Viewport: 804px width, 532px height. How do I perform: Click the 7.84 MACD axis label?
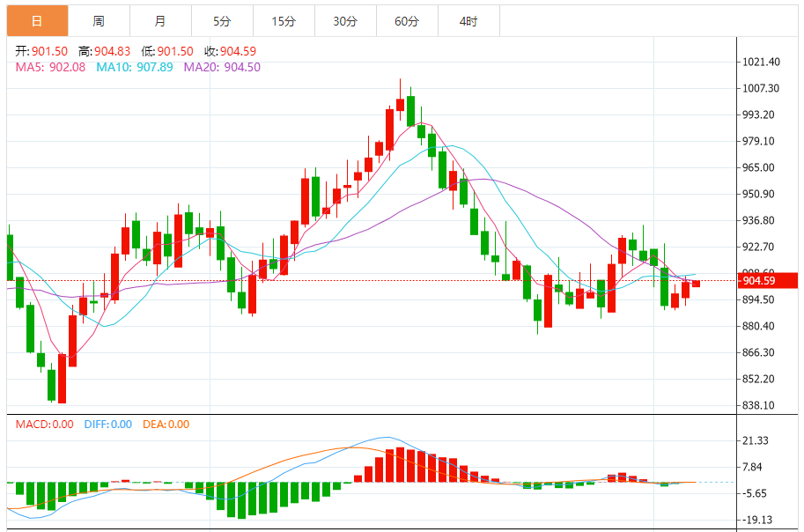[x=752, y=468]
